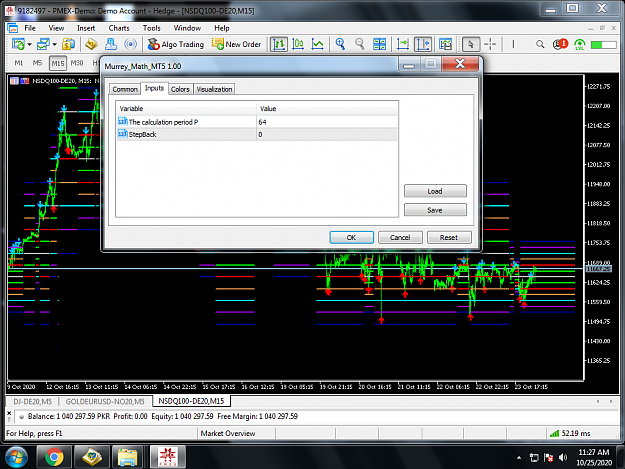Screen dimensions: 625x469
Task: Switch to GOLDEURUSD-NO20,M5 chart tab
Action: pyautogui.click(x=105, y=401)
